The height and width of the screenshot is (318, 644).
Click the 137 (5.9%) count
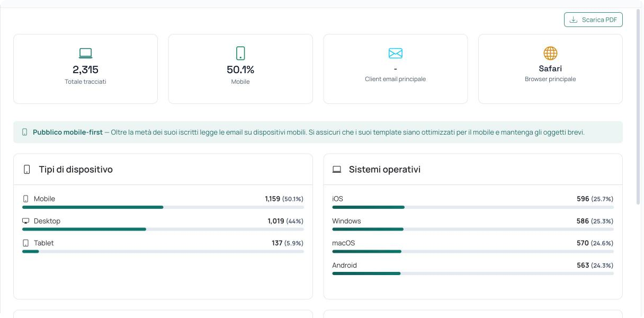(x=288, y=243)
